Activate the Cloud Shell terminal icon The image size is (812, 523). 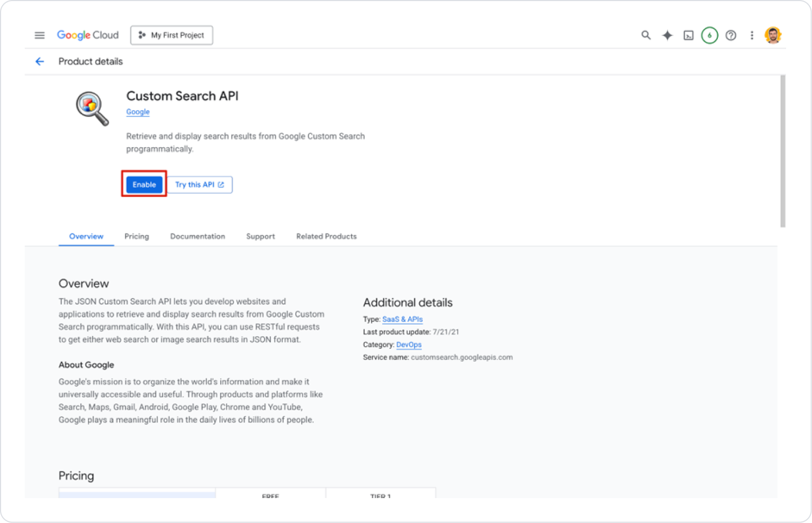coord(688,35)
